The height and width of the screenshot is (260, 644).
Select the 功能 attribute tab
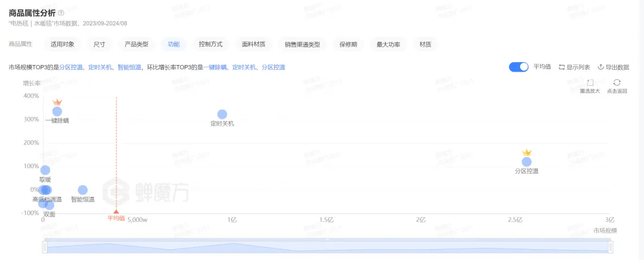174,44
